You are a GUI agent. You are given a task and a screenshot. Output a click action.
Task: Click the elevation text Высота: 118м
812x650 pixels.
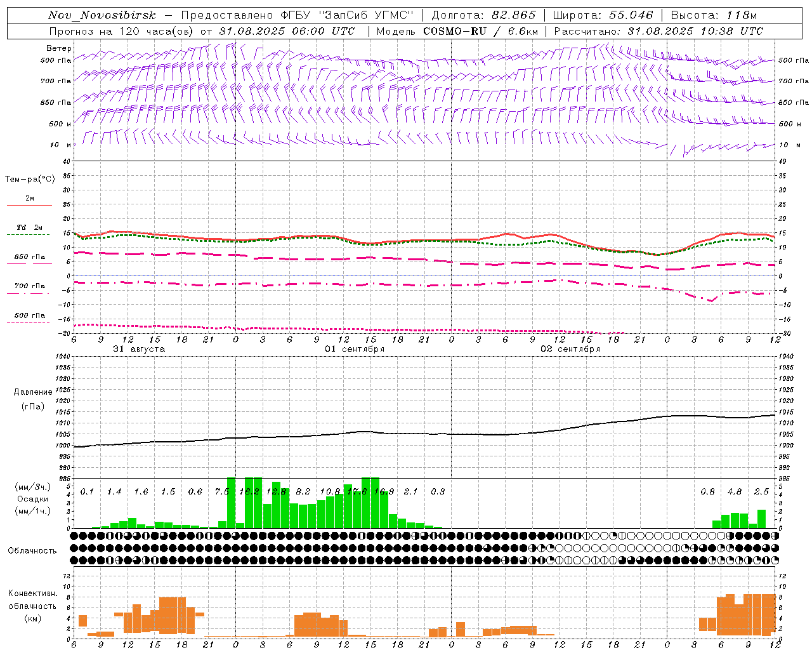[714, 15]
